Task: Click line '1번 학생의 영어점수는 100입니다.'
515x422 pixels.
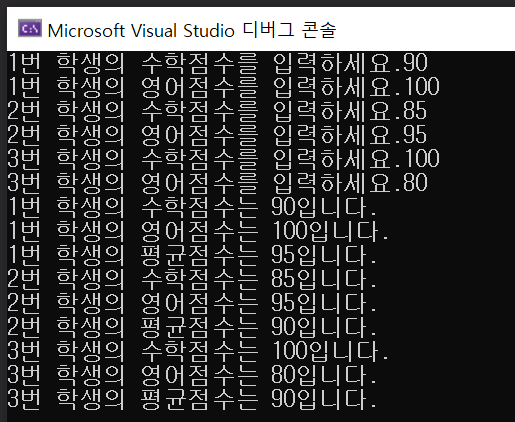Action: pyautogui.click(x=198, y=231)
